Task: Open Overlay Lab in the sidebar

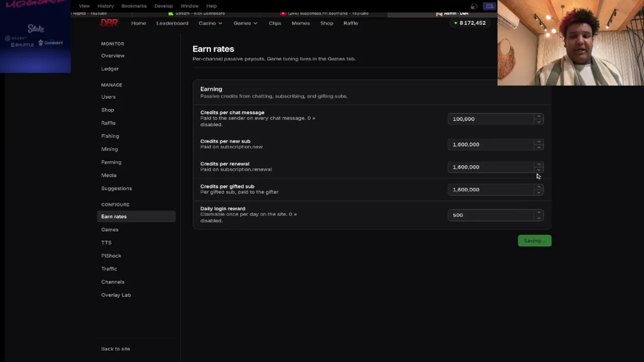Action: pos(116,295)
